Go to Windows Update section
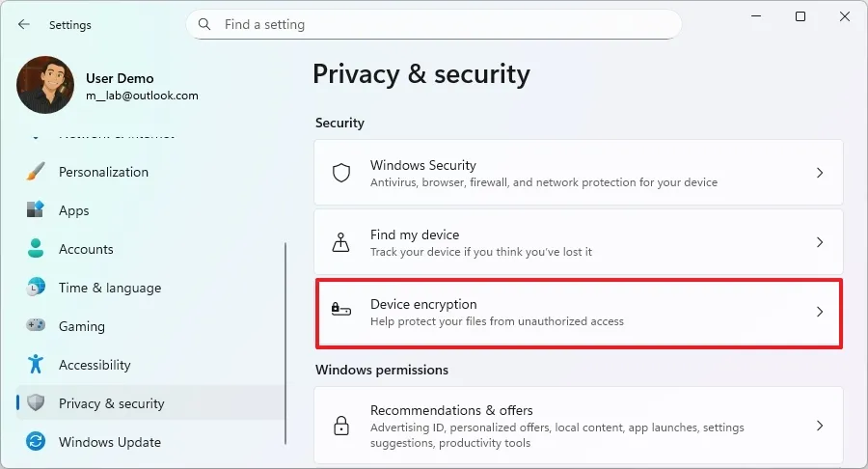868x469 pixels. (109, 442)
